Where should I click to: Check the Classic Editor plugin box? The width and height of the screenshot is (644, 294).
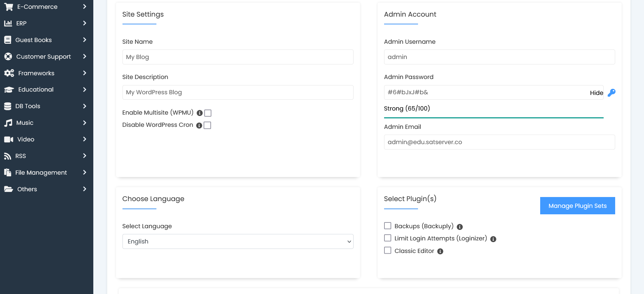(387, 251)
